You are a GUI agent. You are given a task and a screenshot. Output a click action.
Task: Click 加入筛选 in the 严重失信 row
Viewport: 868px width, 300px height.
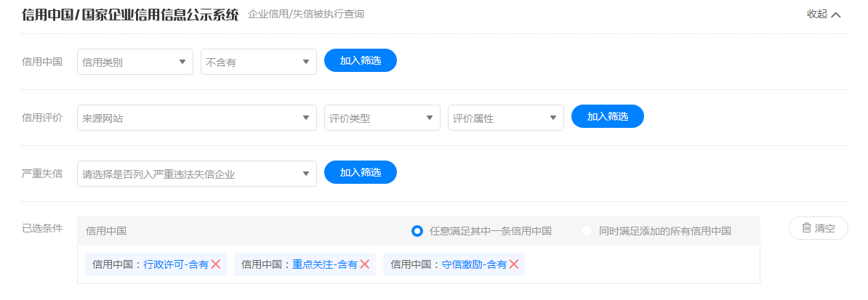pos(361,172)
